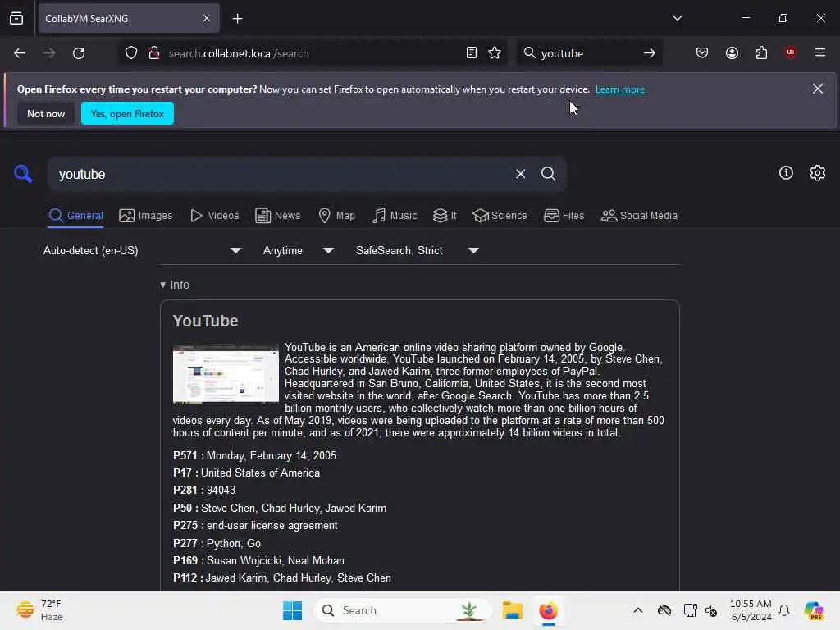
Task: Open the Learn more link
Action: coord(620,89)
